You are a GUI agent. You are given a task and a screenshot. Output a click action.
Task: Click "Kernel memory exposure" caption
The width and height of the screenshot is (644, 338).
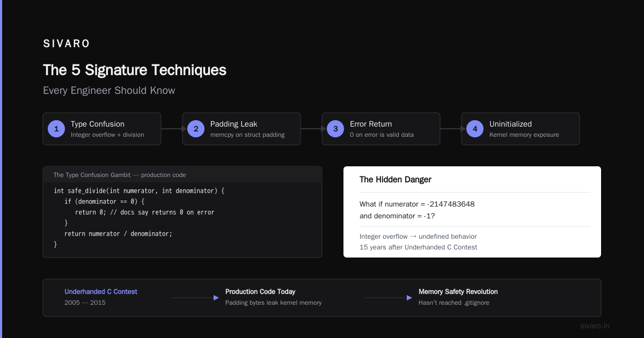(x=524, y=135)
